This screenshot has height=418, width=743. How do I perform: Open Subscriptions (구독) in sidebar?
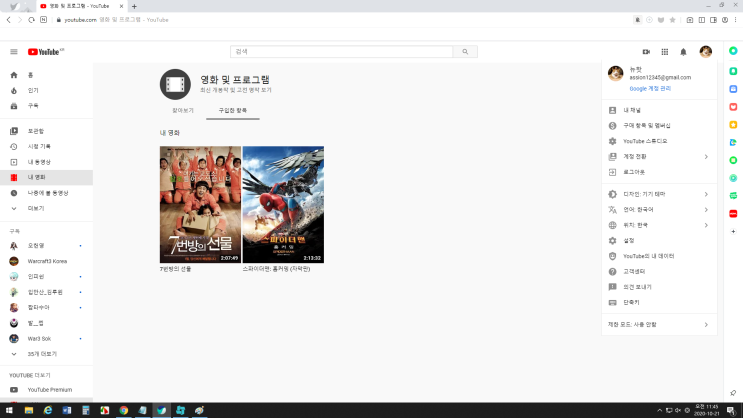tap(46, 106)
